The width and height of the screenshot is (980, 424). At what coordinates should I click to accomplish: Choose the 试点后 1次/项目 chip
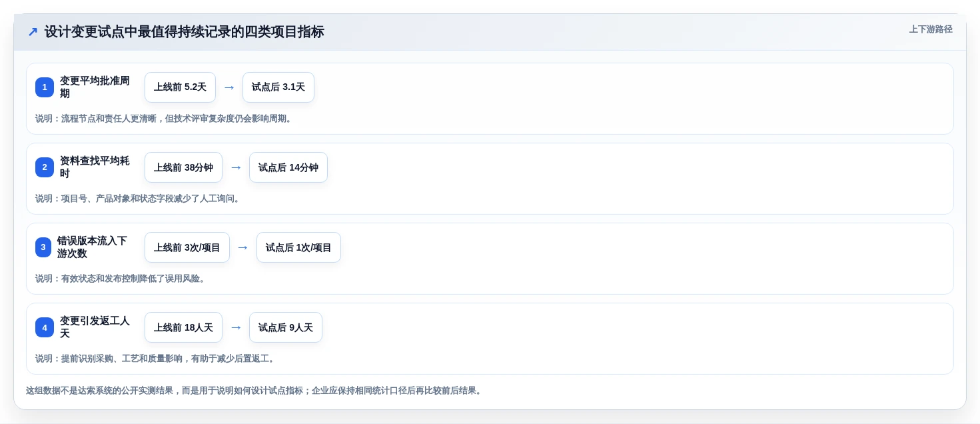[298, 247]
